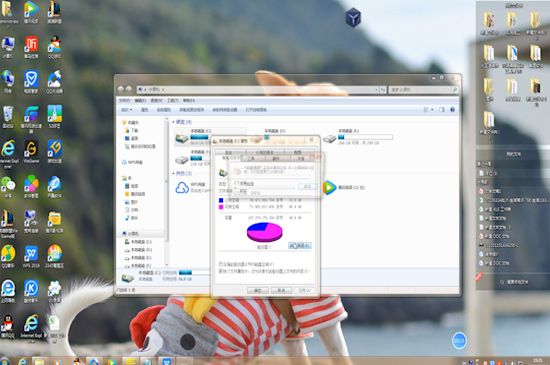Click the blue used-space color swatch

(x=221, y=200)
